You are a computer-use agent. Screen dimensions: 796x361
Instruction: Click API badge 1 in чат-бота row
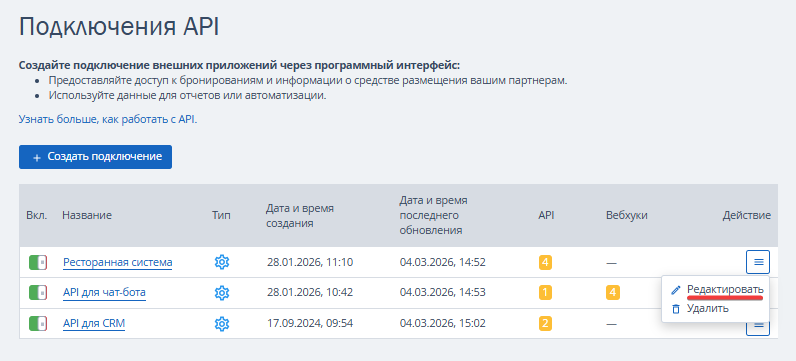[x=546, y=293]
